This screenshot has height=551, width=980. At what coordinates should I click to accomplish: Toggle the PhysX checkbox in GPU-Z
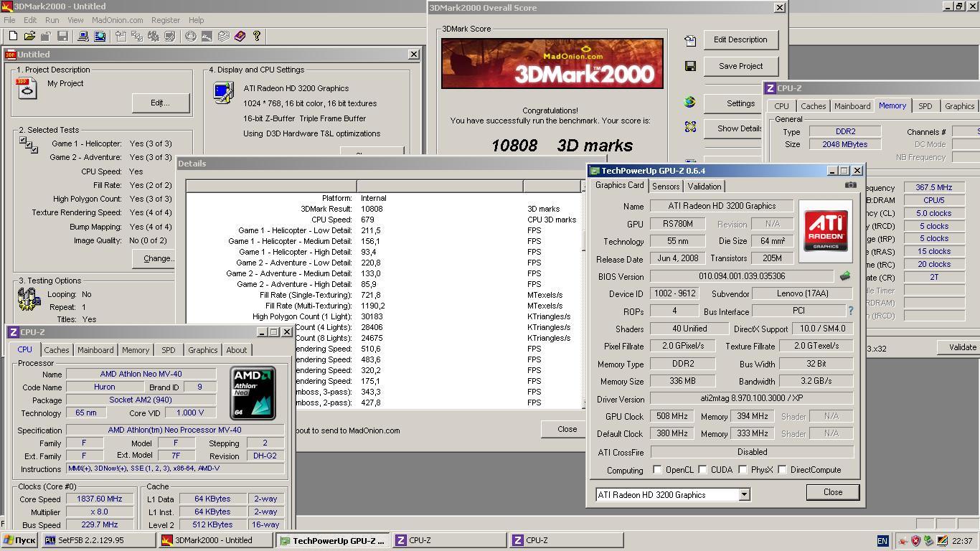743,470
